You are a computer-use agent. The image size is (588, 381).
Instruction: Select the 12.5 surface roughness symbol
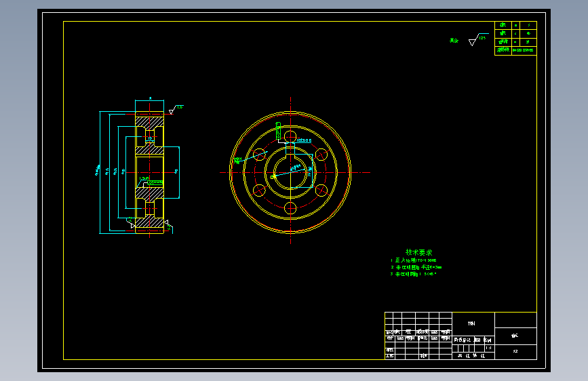(478, 39)
